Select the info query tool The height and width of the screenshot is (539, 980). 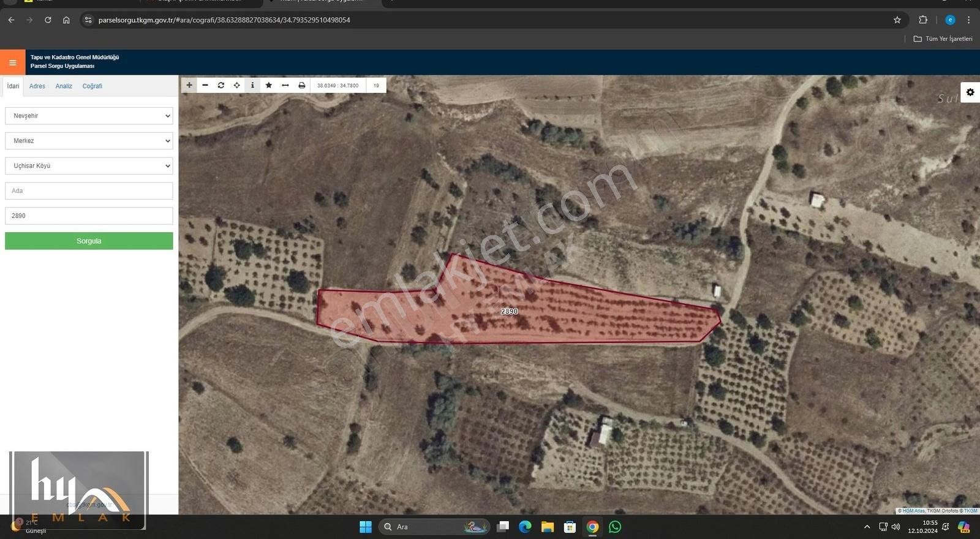pyautogui.click(x=252, y=85)
